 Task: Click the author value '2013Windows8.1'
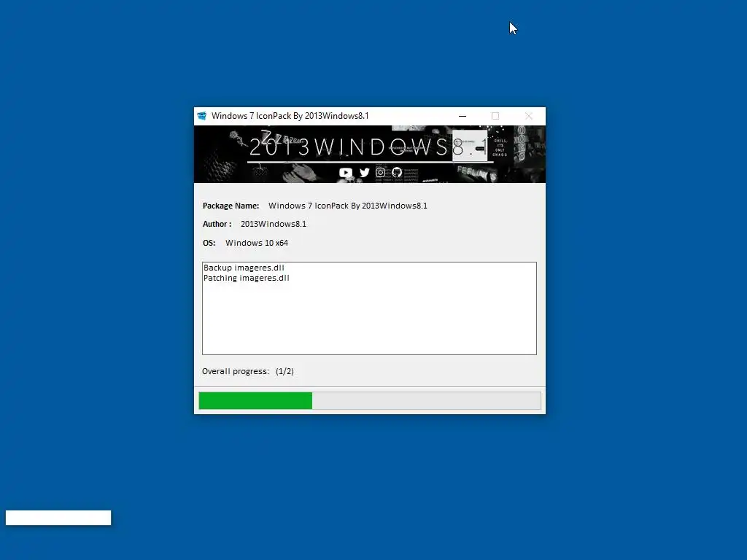point(274,224)
